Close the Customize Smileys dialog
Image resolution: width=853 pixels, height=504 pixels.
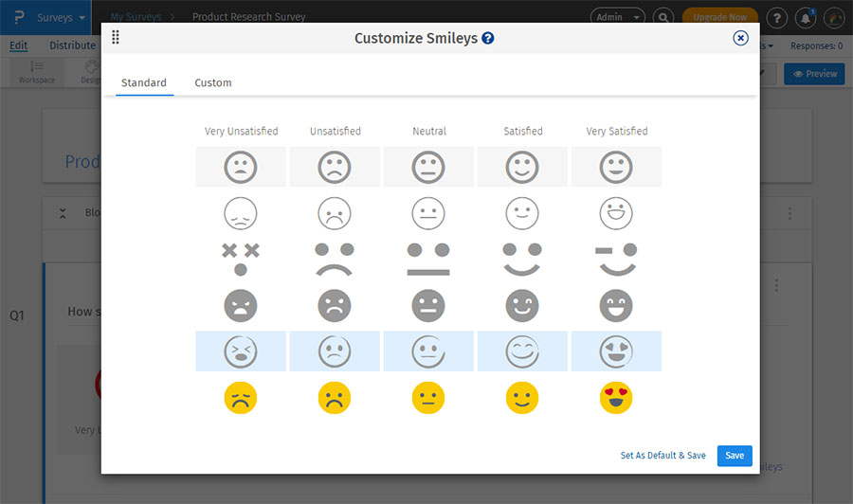740,38
